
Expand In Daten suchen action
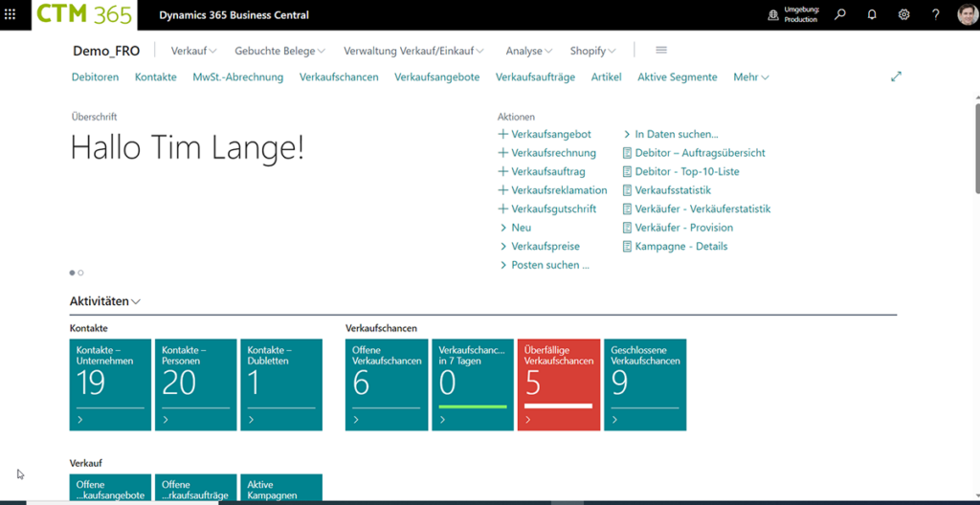point(670,134)
